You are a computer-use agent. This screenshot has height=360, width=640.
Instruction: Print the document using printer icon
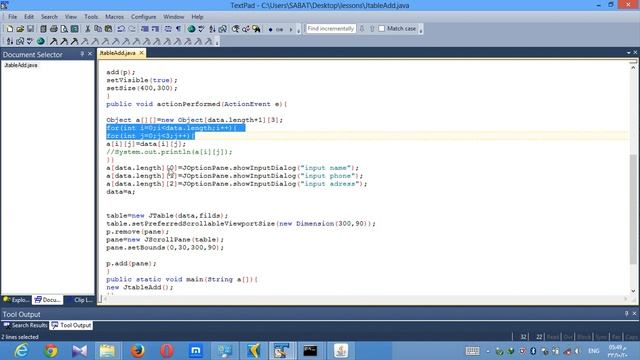tap(53, 29)
